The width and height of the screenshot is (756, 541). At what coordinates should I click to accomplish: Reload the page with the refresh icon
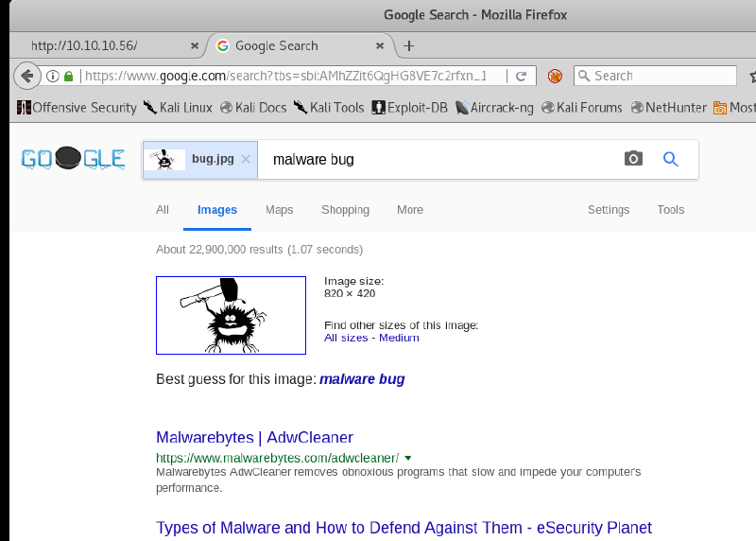click(x=521, y=76)
